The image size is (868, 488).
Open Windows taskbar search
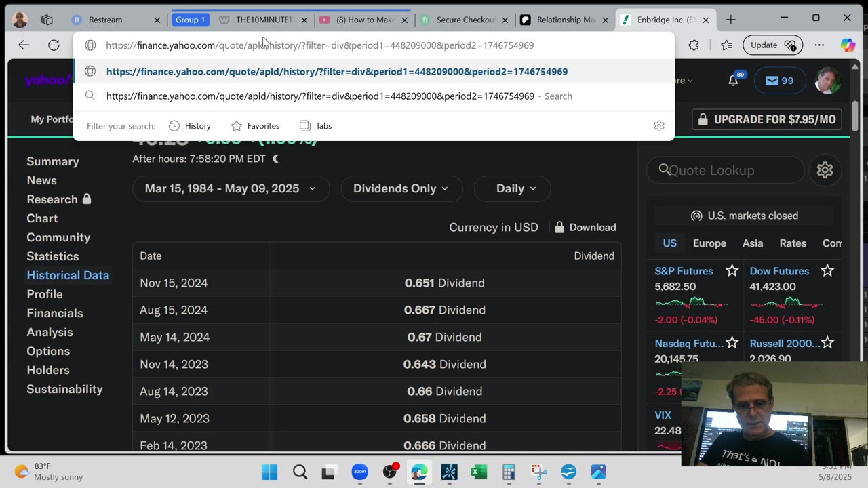(300, 472)
